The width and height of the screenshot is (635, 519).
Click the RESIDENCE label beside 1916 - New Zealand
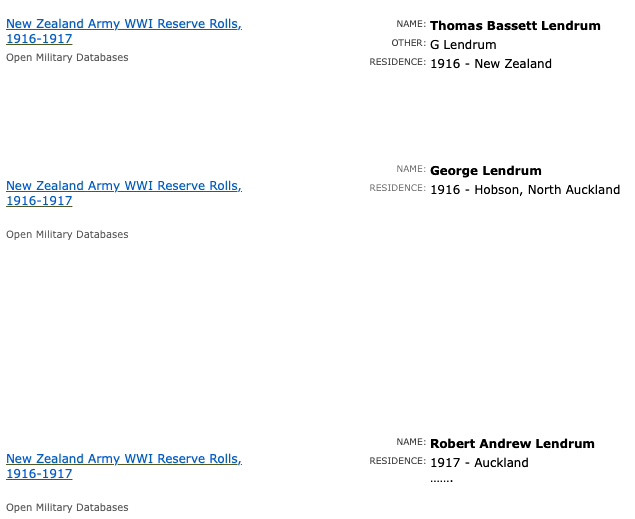[397, 63]
